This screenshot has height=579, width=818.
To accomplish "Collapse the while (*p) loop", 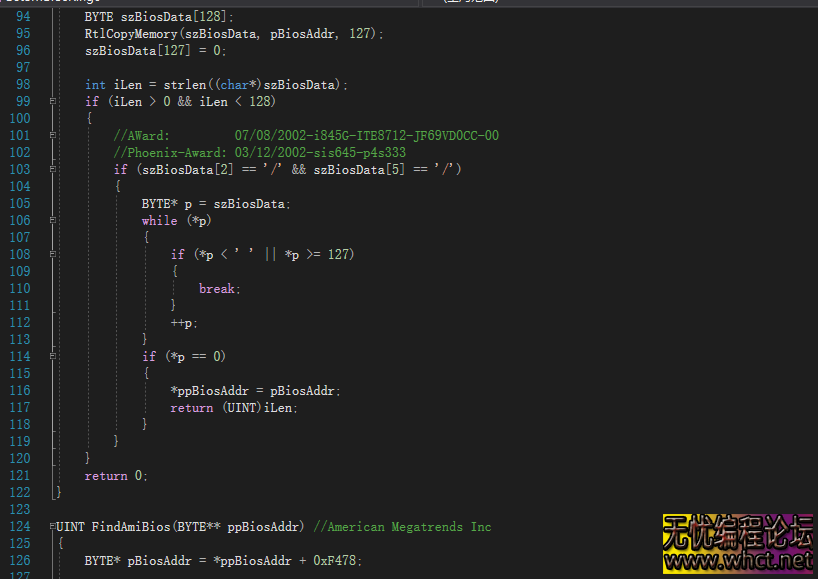I will tap(51, 220).
